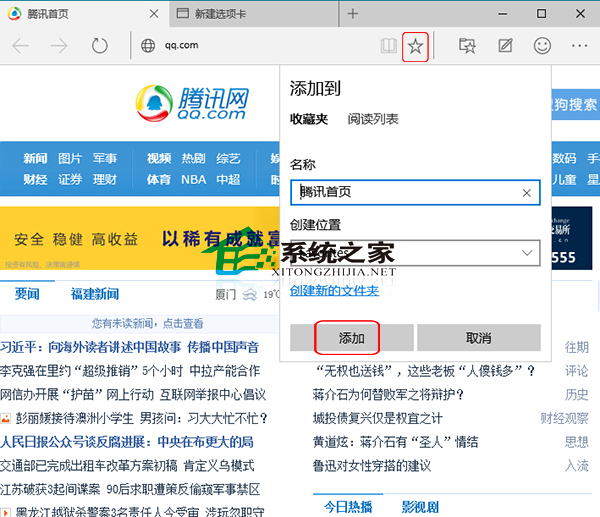Screen dimensions: 600x517
Task: Open the 证券 nav link
Action: click(x=70, y=179)
